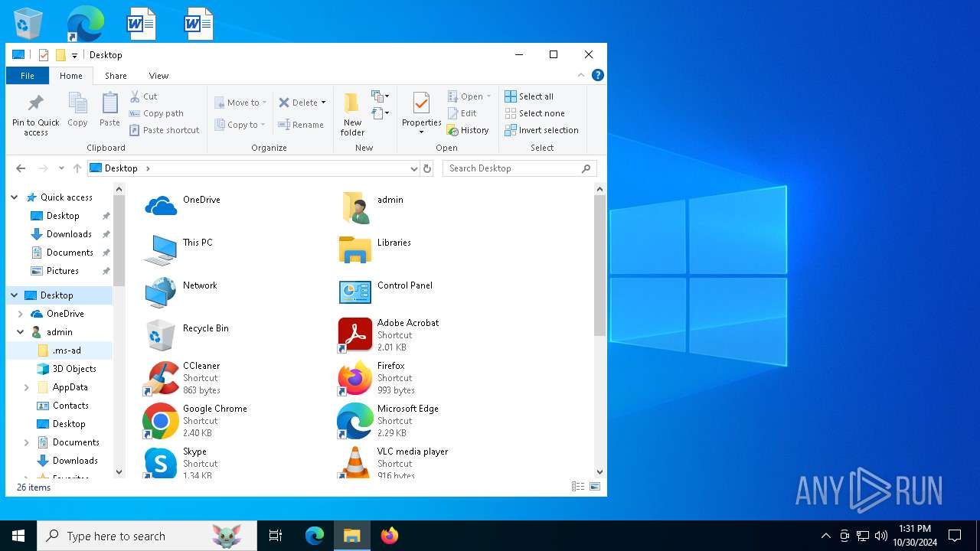980x551 pixels.
Task: Open the address bar history dropdown
Action: pyautogui.click(x=413, y=168)
